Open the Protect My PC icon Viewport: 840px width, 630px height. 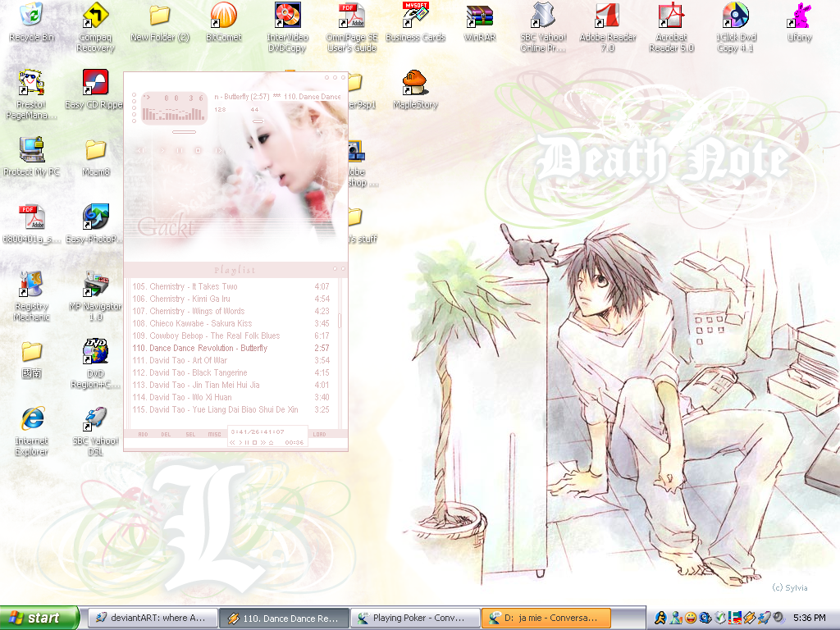tap(32, 157)
